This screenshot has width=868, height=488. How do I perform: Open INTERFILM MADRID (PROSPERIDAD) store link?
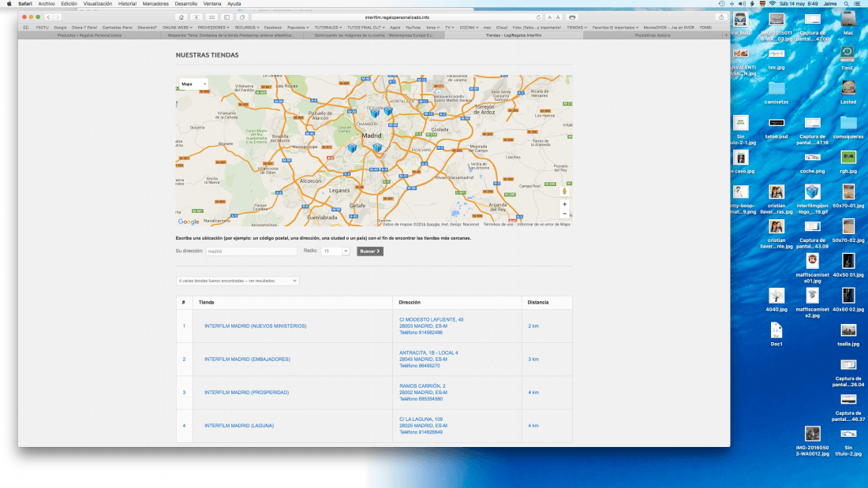point(247,393)
